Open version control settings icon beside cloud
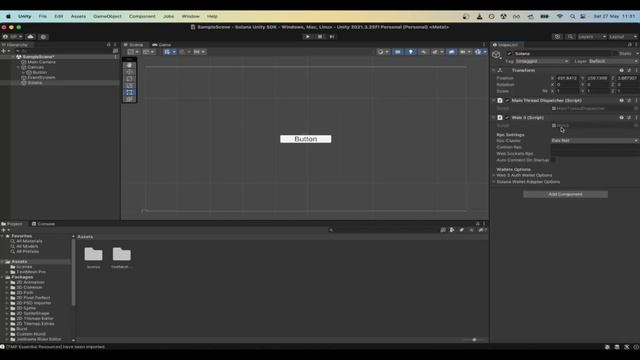Viewport: 640px width, 360px height. tap(43, 37)
